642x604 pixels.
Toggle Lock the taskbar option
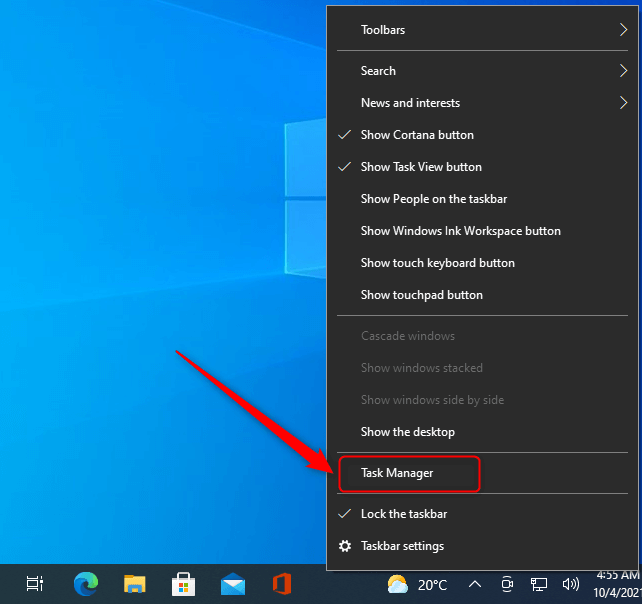(403, 514)
